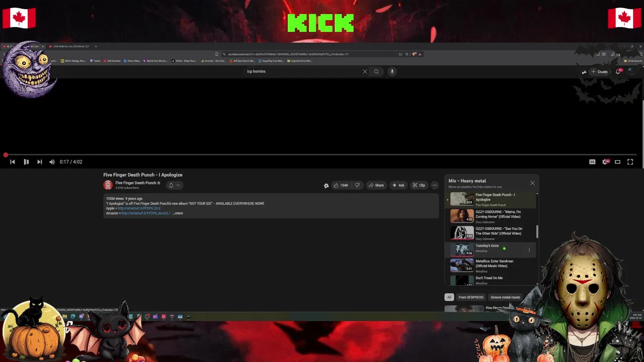
Task: Mute the video using the speaker icon
Action: coord(52,162)
